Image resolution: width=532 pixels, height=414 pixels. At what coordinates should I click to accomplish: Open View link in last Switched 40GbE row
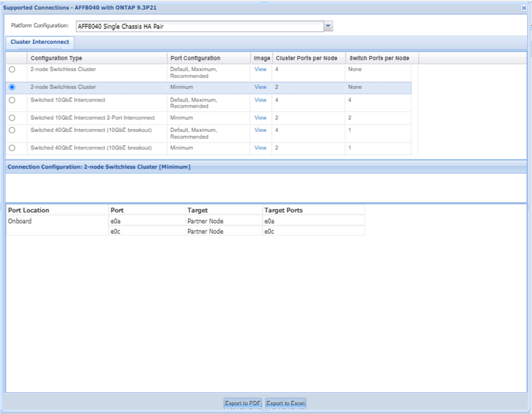260,148
